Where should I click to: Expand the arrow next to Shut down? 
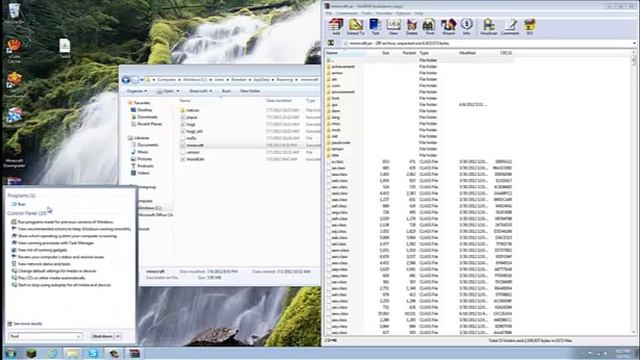coord(118,336)
